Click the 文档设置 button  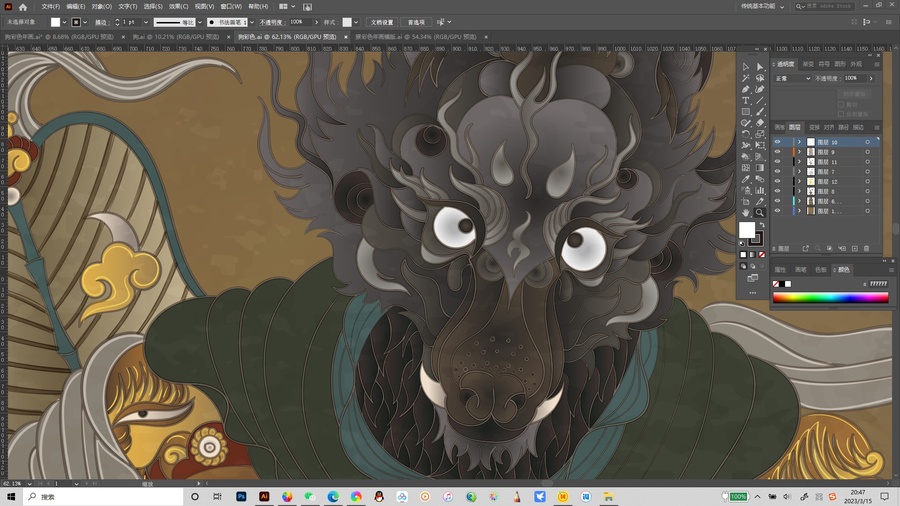[382, 22]
